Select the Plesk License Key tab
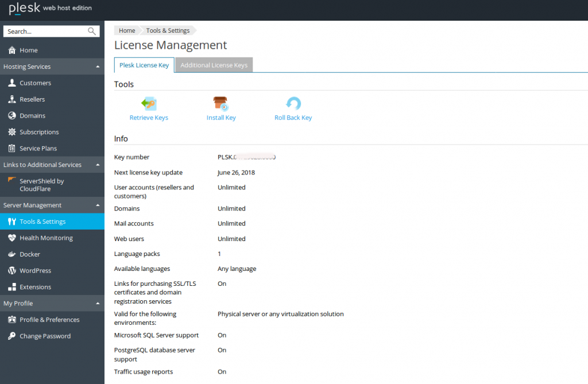The width and height of the screenshot is (588, 384). [x=144, y=65]
